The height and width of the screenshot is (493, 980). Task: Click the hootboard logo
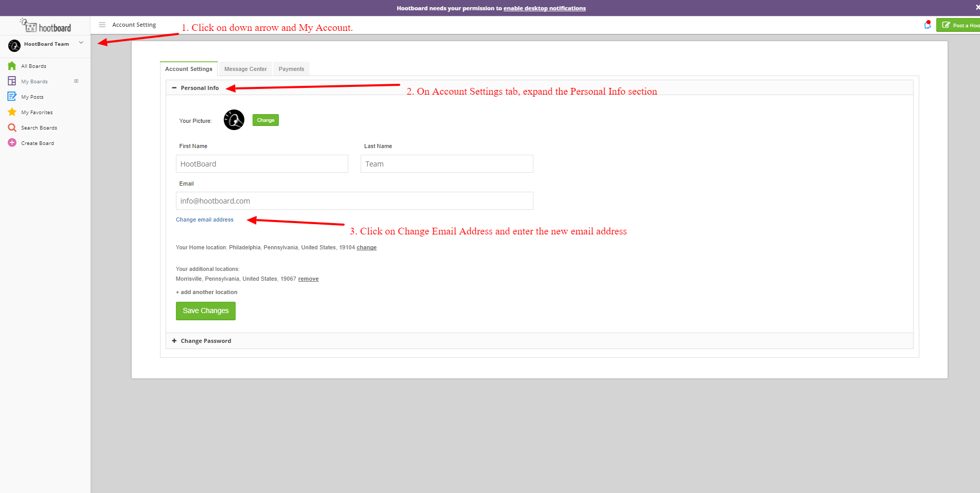[45, 25]
